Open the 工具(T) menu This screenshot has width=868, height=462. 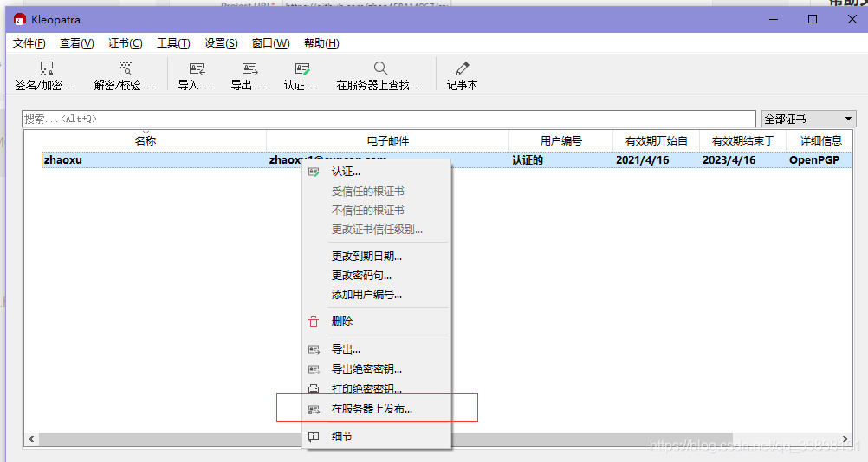click(173, 43)
